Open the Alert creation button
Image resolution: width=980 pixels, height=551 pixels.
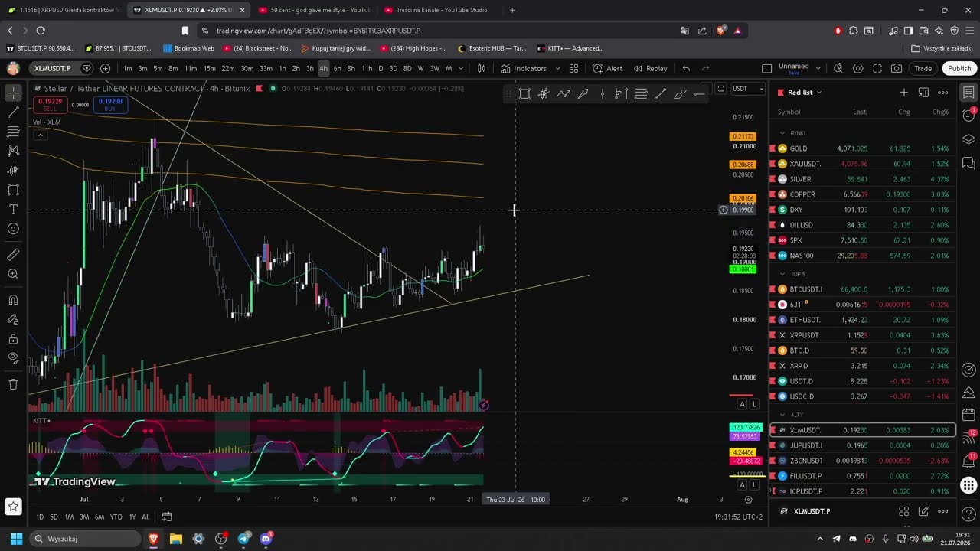click(607, 68)
